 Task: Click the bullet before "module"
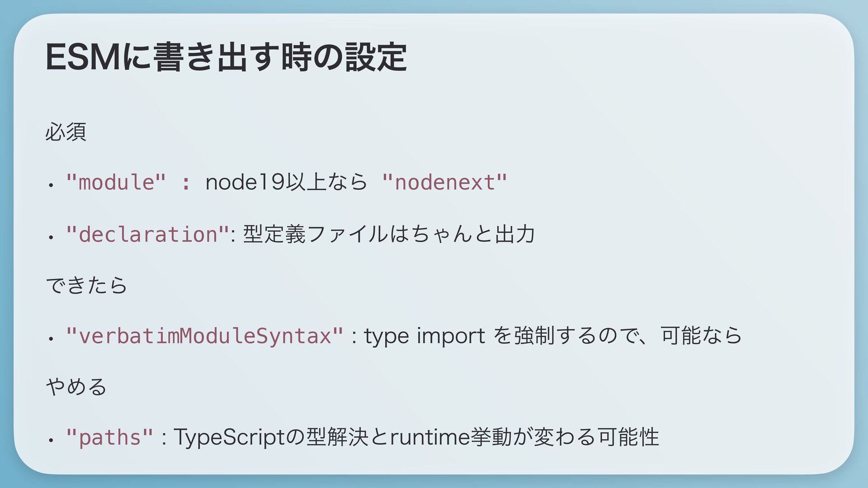(52, 184)
